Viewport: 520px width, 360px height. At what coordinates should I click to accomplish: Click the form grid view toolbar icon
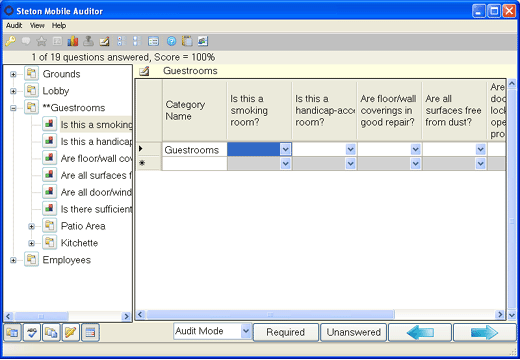[x=153, y=41]
